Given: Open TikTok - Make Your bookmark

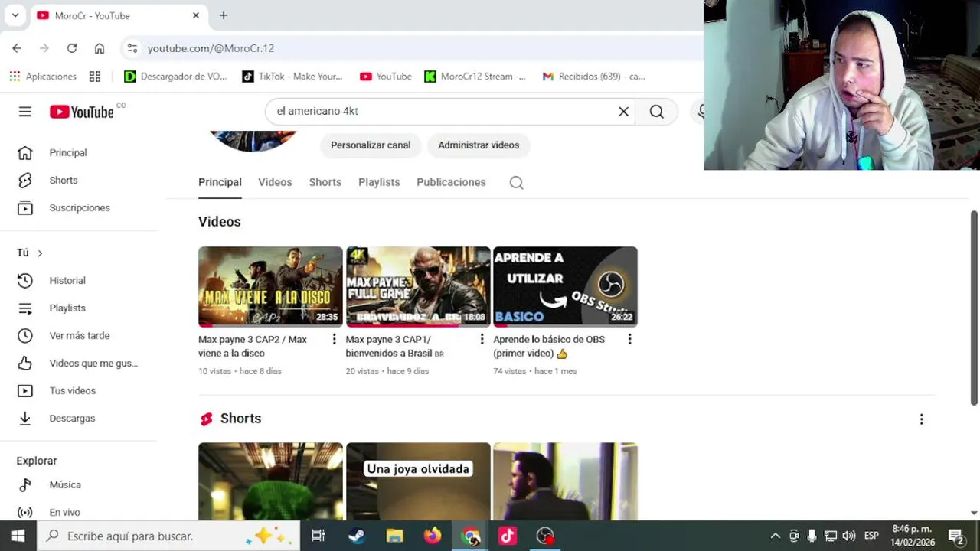Looking at the screenshot, I should click(292, 77).
